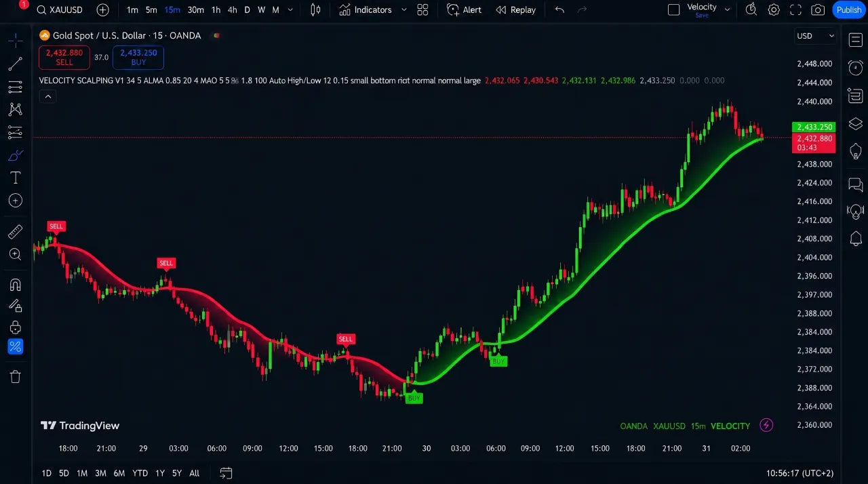This screenshot has width=868, height=484.
Task: Open the forecasting and measurement tools
Action: pos(15,132)
